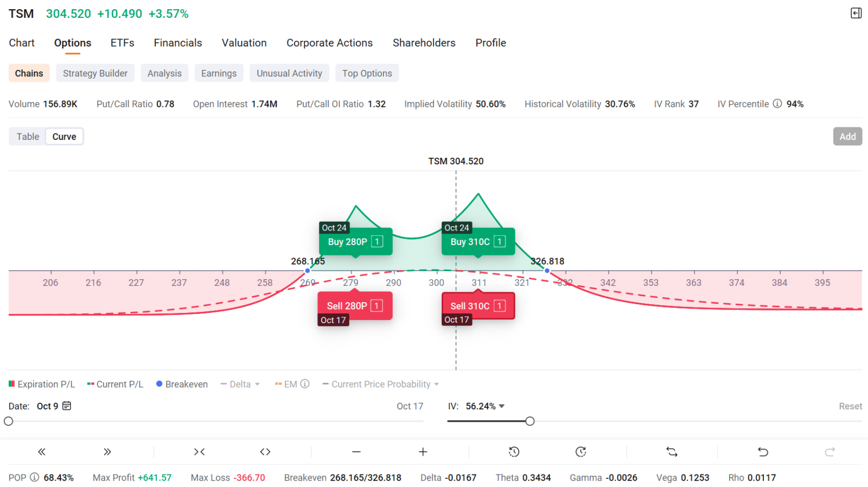Screen dimensions: 868x487
Task: Open the Financials tab
Action: (177, 43)
